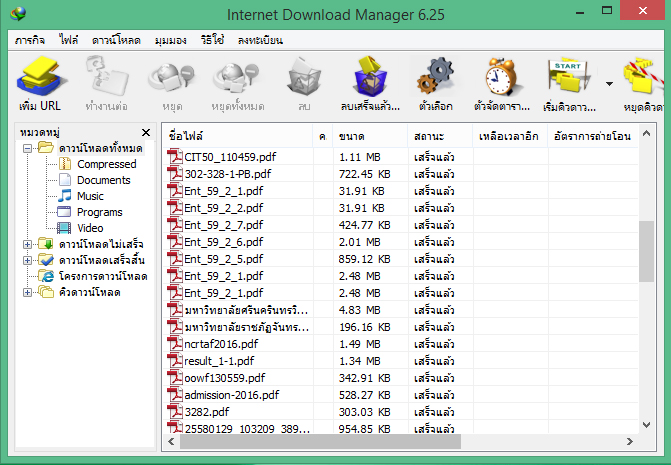
Task: Click the โครงการดาวน์โหลด grabber projects icon
Action: tap(46, 276)
